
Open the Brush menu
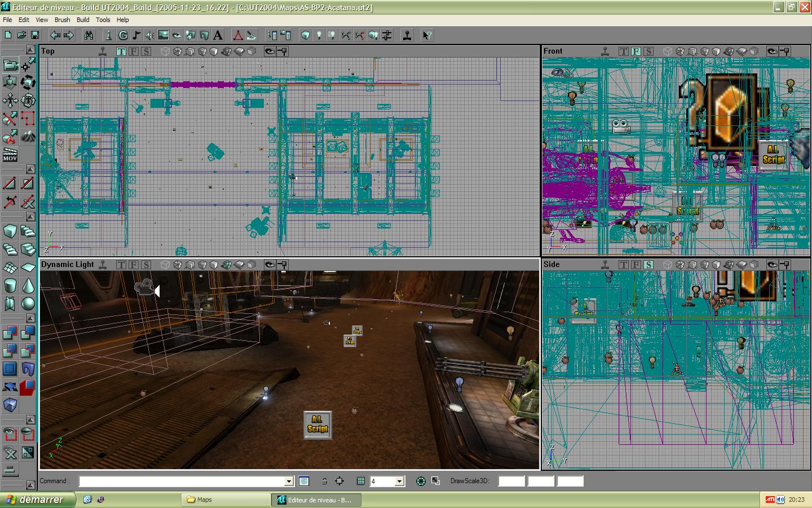coord(62,20)
